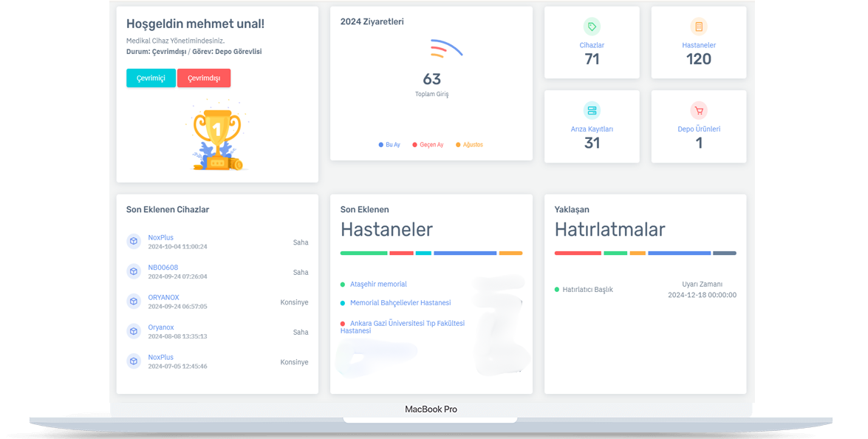Open Memorial Bahçelievler Hastanesi link
The height and width of the screenshot is (439, 868).
400,303
